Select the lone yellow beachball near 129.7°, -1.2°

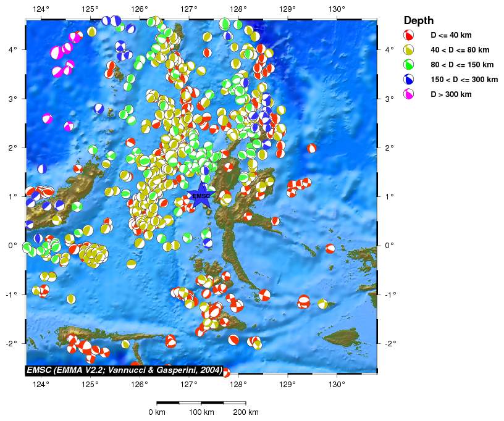(322, 304)
